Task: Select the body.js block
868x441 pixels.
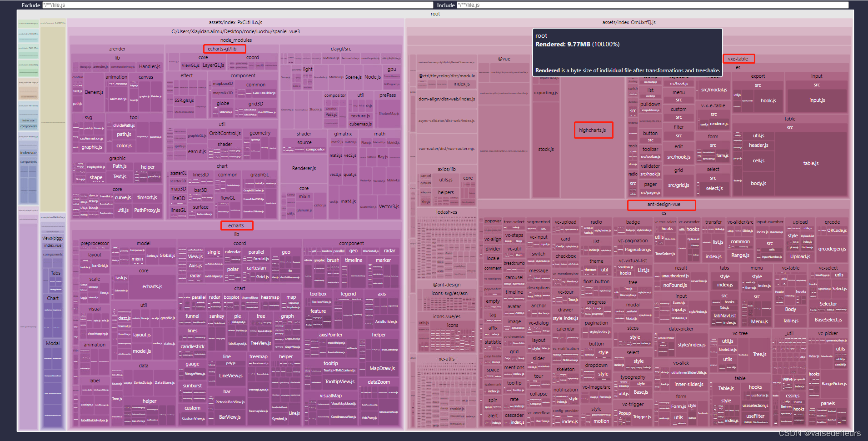Action: pyautogui.click(x=758, y=183)
